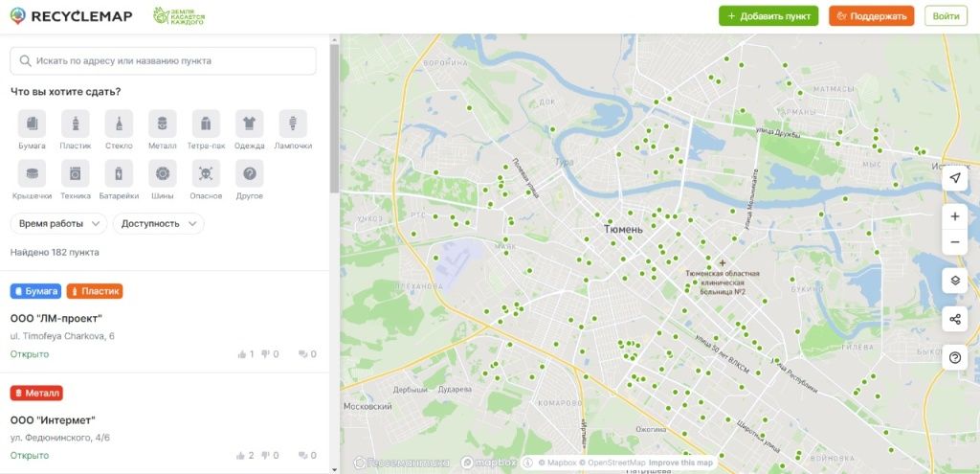Pick the Батарейки (batteries) category icon

click(119, 173)
